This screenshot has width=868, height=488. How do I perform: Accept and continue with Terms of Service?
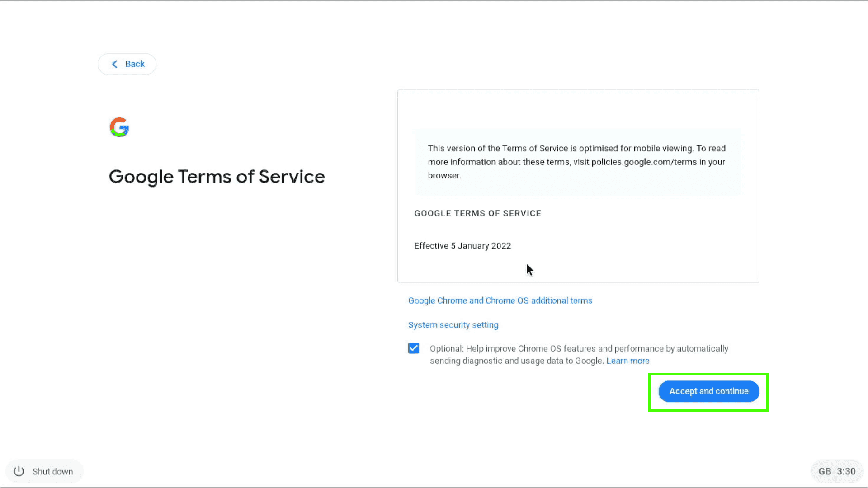point(709,391)
